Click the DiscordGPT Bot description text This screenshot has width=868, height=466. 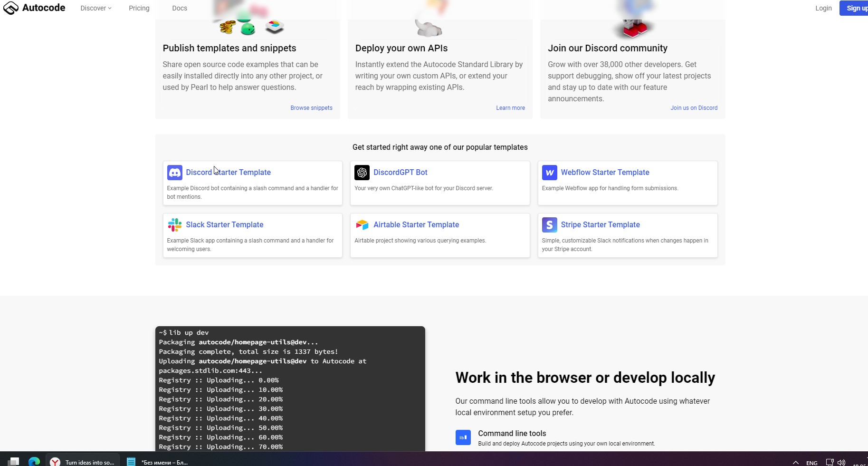(424, 188)
